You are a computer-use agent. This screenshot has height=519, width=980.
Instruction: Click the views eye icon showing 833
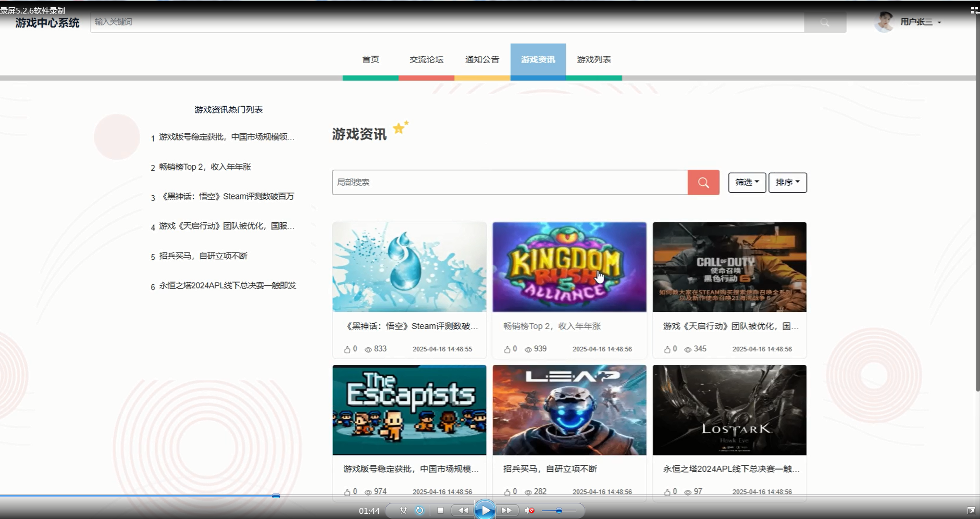(368, 350)
